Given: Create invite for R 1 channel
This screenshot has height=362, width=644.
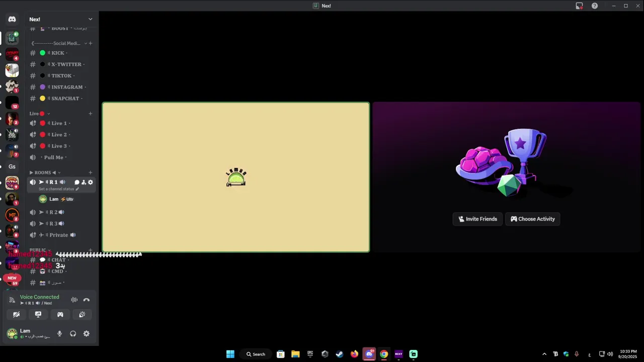Looking at the screenshot, I should coord(84,182).
